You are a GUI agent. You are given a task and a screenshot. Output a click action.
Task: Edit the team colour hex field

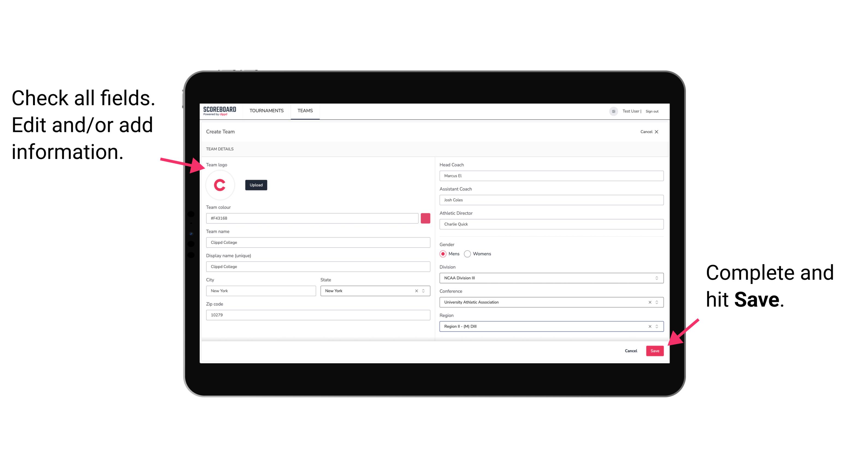[x=312, y=218]
